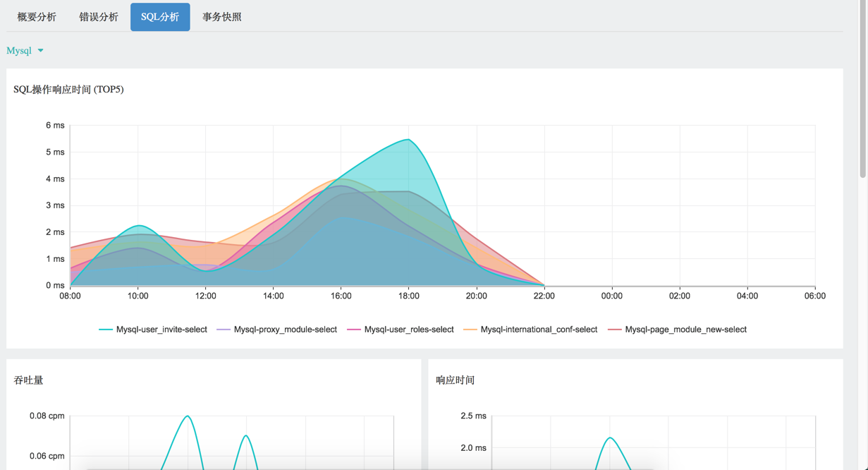Open the 概要分析 tab

[37, 17]
